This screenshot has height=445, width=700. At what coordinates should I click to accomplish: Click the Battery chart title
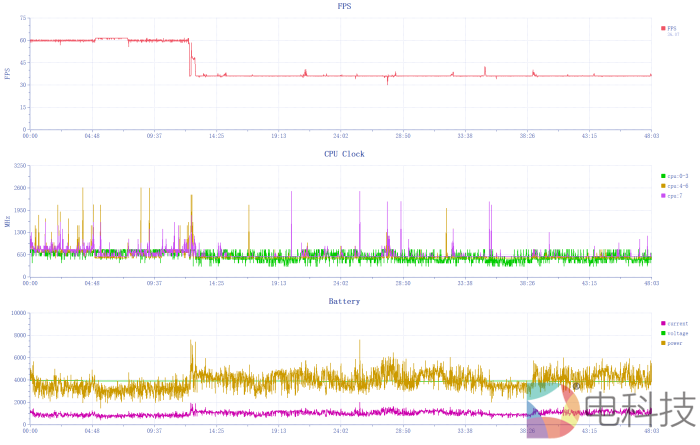pos(344,301)
